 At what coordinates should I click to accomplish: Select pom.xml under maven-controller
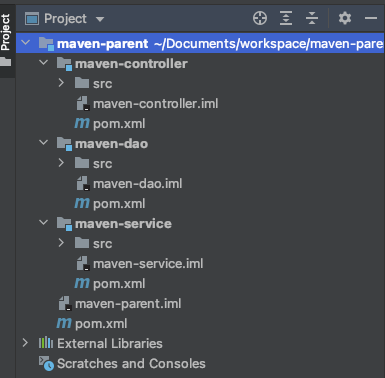click(119, 124)
